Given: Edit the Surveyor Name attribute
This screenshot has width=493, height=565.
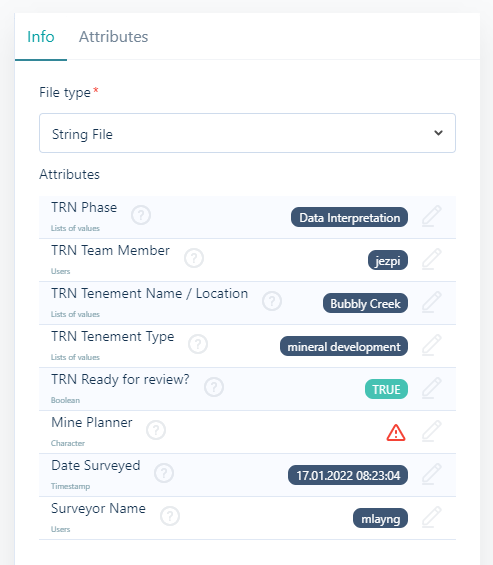Looking at the screenshot, I should [x=431, y=517].
